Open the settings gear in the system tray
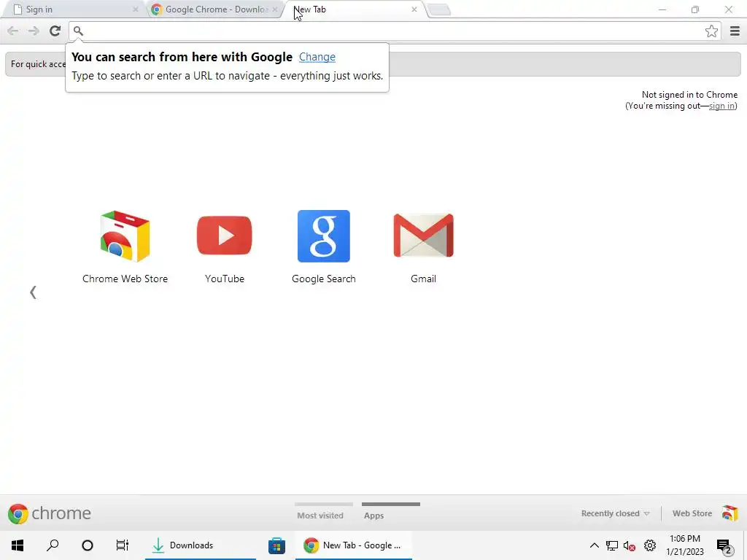The height and width of the screenshot is (560, 747). click(650, 545)
